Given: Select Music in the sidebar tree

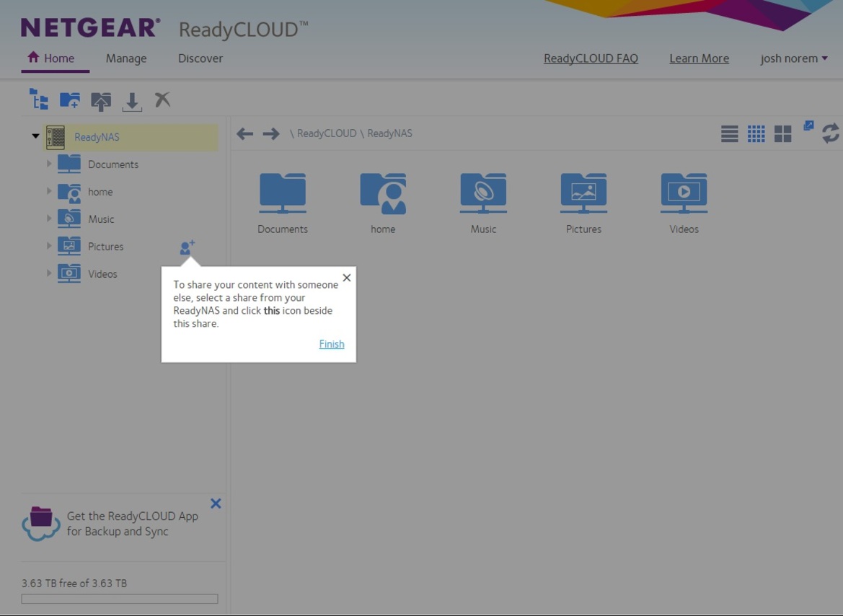Looking at the screenshot, I should pyautogui.click(x=101, y=219).
